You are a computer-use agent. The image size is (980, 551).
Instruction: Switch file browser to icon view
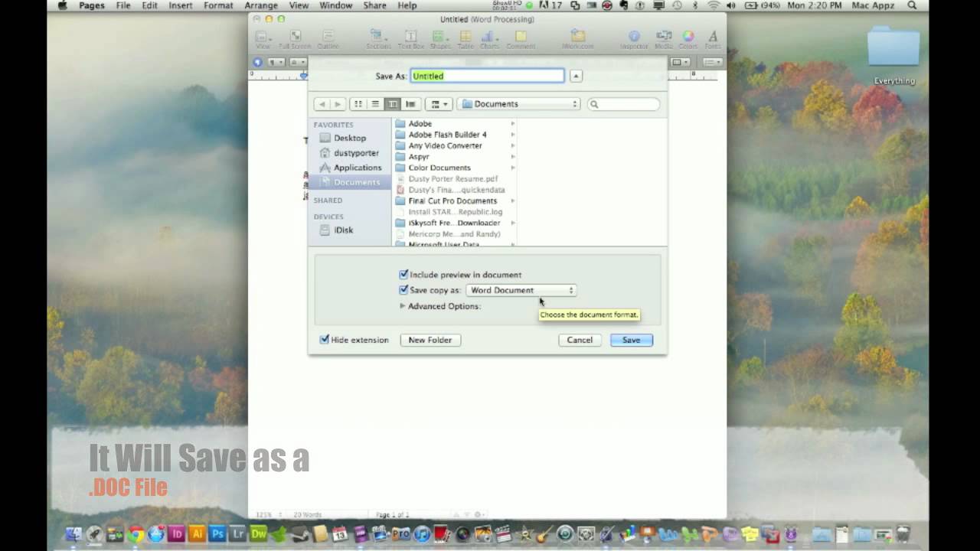[x=358, y=104]
